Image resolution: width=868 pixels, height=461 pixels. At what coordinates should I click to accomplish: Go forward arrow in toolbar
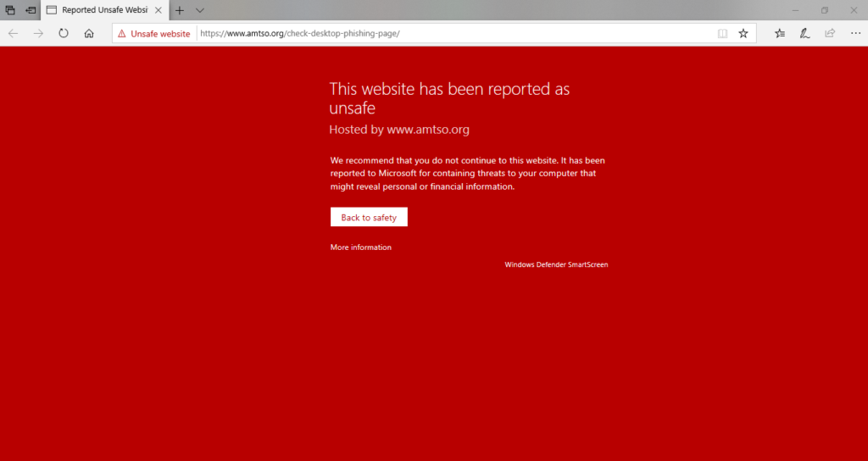(x=38, y=33)
